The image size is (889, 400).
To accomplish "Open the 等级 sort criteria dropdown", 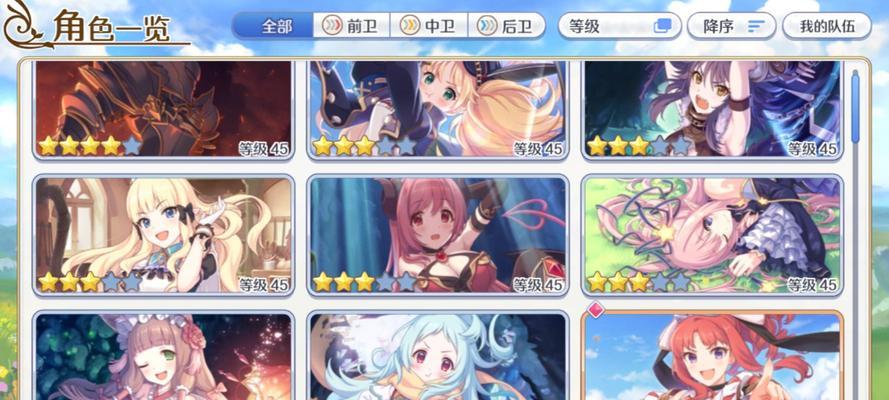I will tap(620, 26).
